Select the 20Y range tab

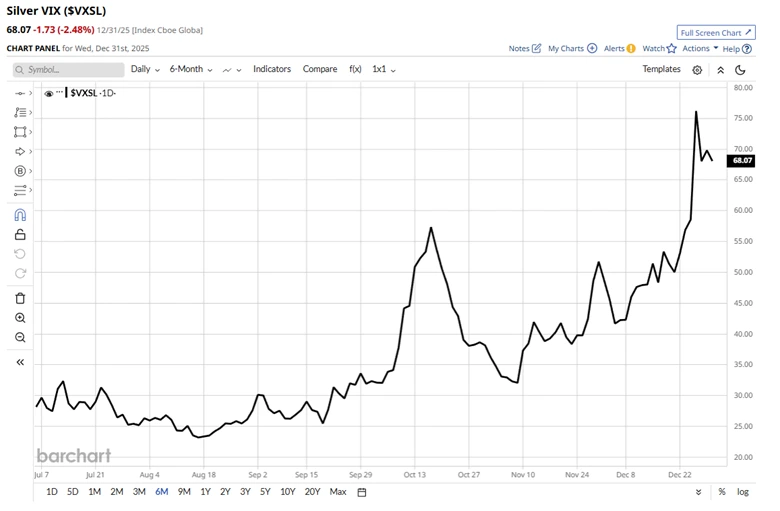click(x=312, y=492)
